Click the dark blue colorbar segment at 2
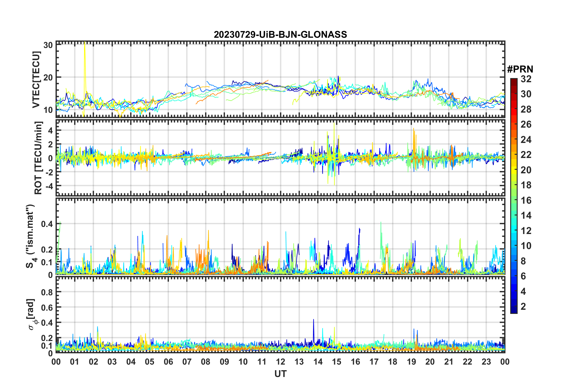 [x=514, y=307]
